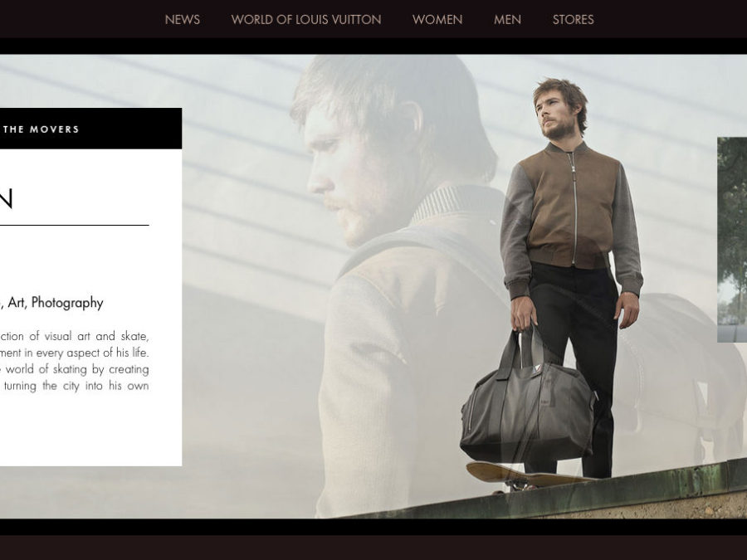Click the grey duffel bag in photo

(x=527, y=400)
